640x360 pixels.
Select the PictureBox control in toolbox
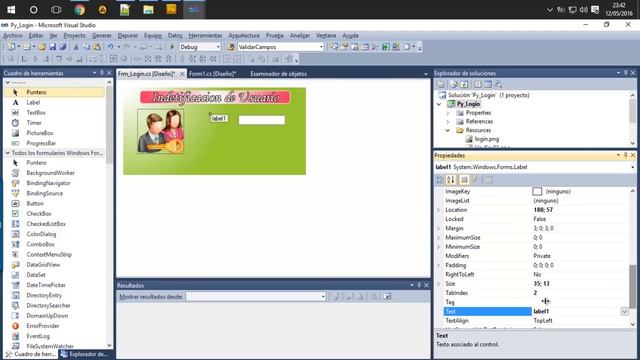point(40,133)
